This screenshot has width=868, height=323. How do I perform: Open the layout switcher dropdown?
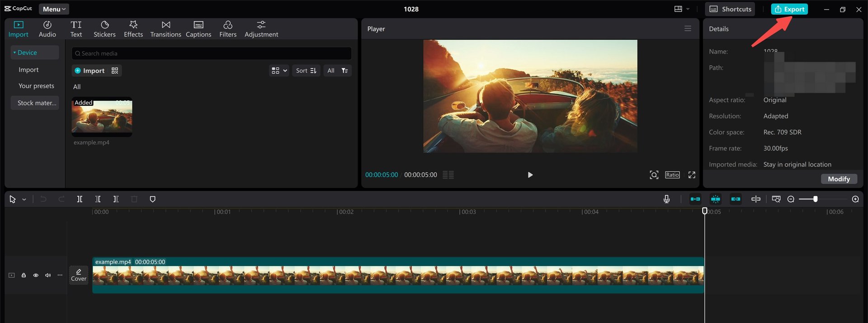(682, 9)
